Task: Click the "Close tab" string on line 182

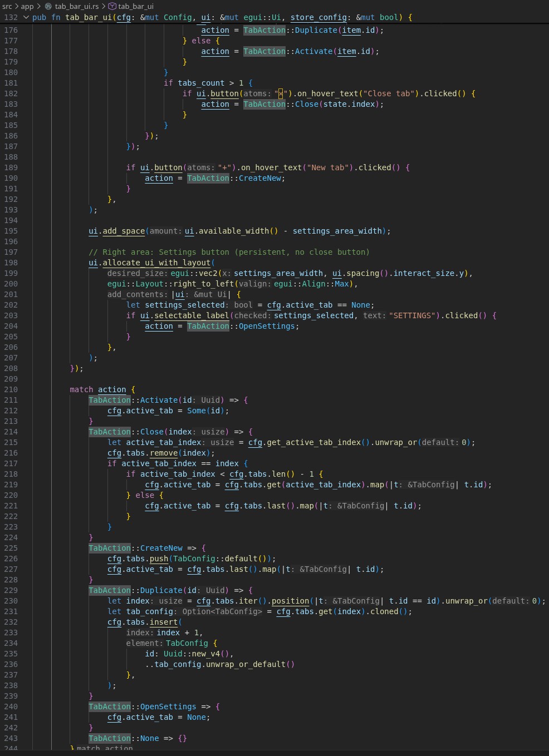Action: pyautogui.click(x=389, y=93)
